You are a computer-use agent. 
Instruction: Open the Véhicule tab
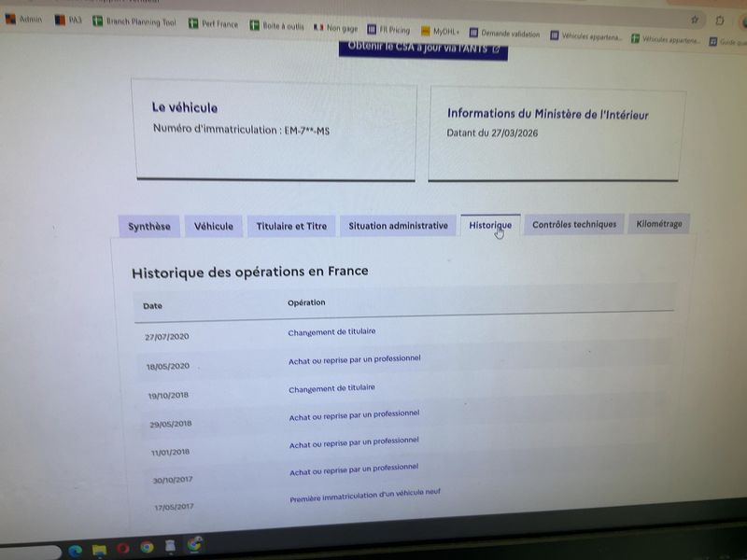click(214, 226)
